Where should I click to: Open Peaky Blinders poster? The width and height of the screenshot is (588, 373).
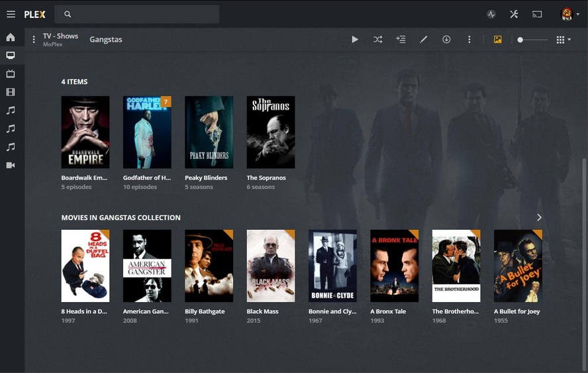(209, 132)
